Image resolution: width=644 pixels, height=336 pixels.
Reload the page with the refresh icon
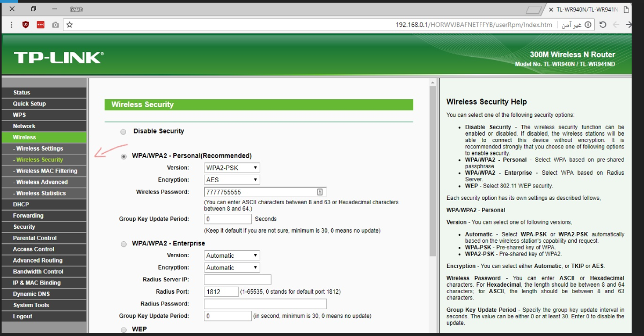[x=603, y=25]
